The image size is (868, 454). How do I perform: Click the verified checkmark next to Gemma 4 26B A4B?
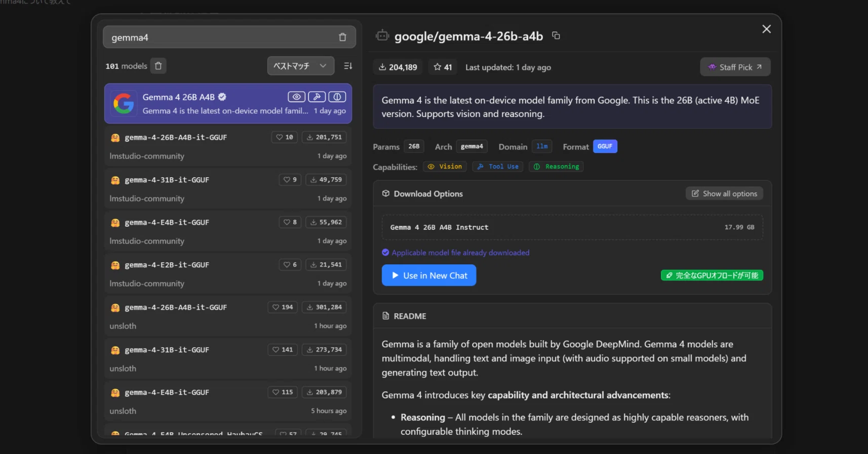click(x=222, y=97)
